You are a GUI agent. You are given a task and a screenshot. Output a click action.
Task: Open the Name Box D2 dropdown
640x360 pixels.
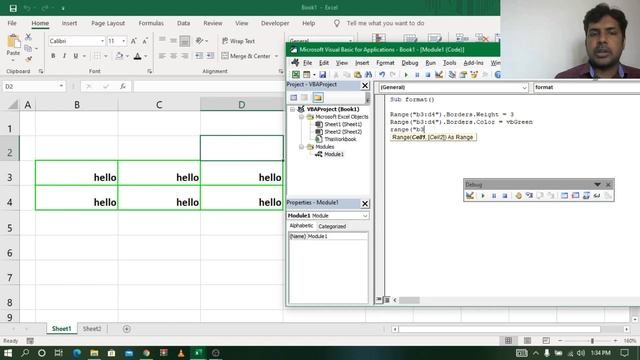coord(61,86)
